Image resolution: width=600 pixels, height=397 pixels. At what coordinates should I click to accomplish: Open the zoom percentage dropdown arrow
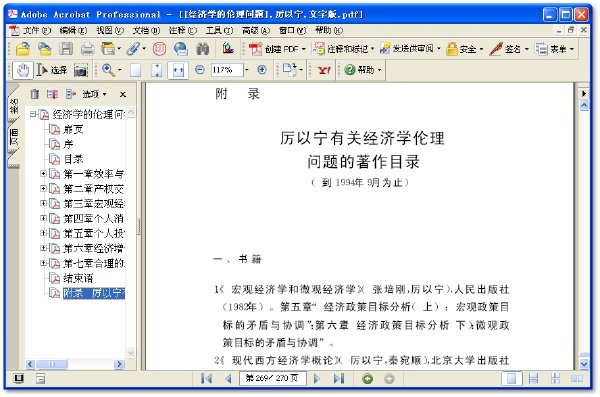246,70
